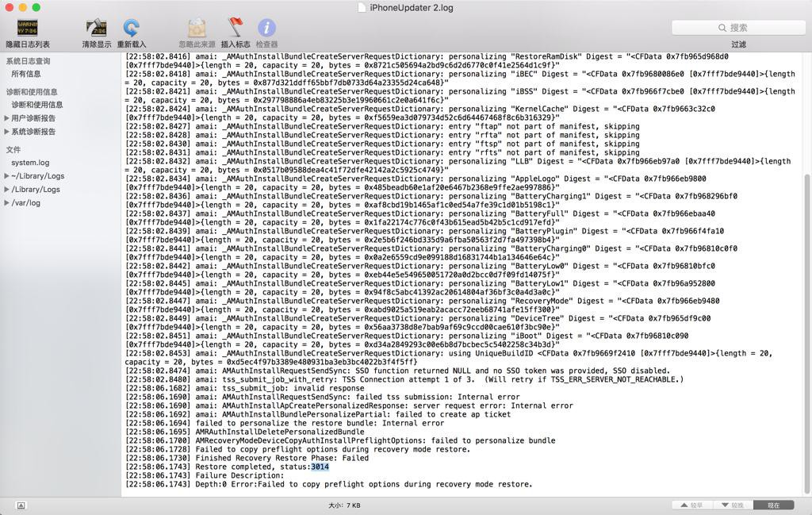Select the ~/Library/Logs folder label
This screenshot has height=515, width=812.
pyautogui.click(x=38, y=176)
